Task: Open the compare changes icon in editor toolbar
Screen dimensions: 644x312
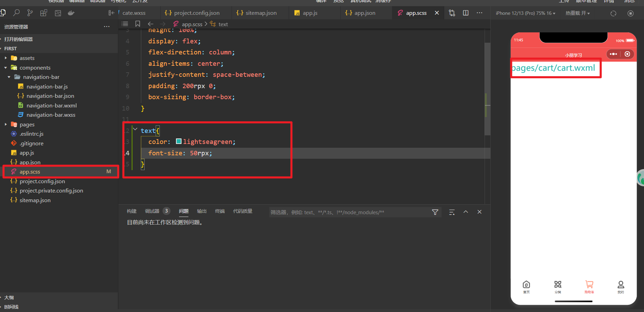Action: pos(452,13)
